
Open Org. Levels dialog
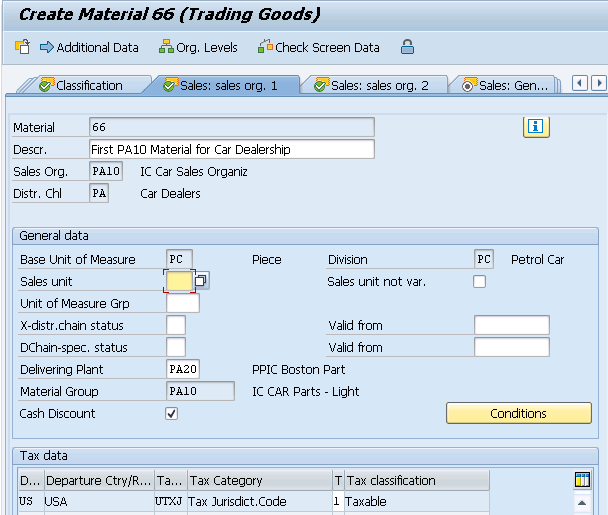[198, 47]
